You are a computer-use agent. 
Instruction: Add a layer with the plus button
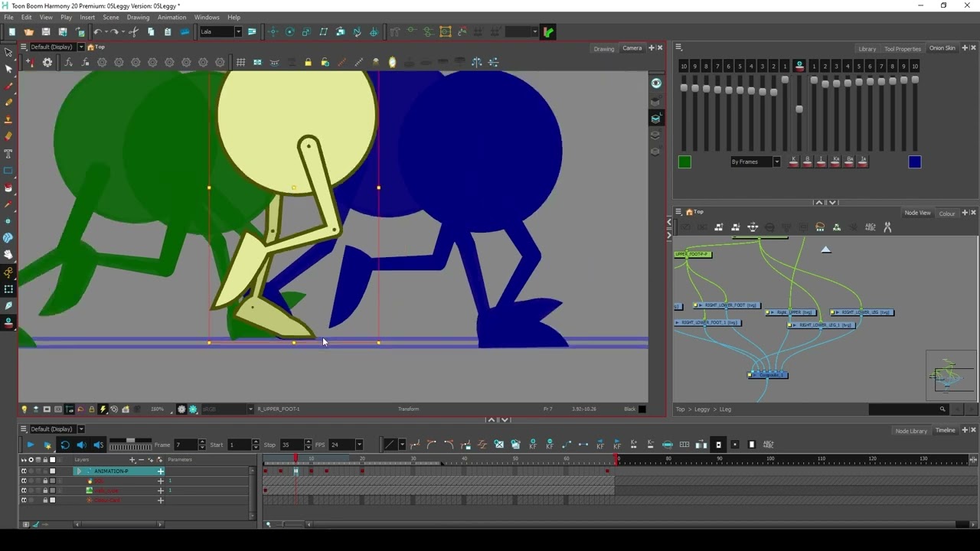click(x=132, y=460)
